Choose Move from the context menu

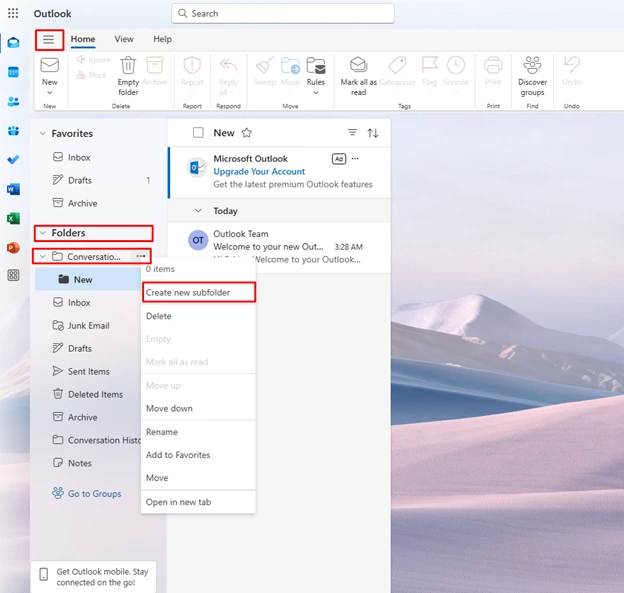point(198,478)
